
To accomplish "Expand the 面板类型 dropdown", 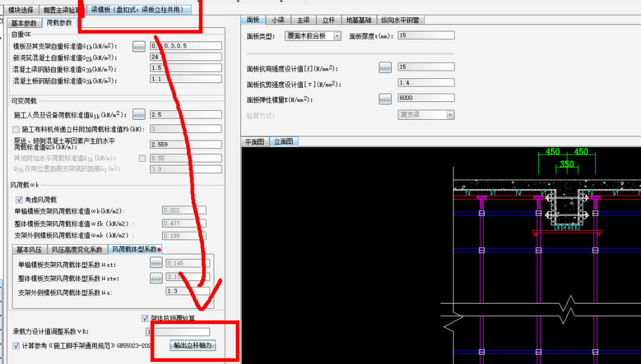I will [337, 36].
